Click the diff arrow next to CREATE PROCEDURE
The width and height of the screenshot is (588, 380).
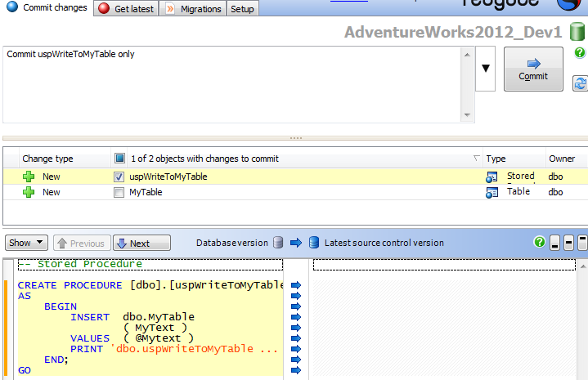[296, 285]
